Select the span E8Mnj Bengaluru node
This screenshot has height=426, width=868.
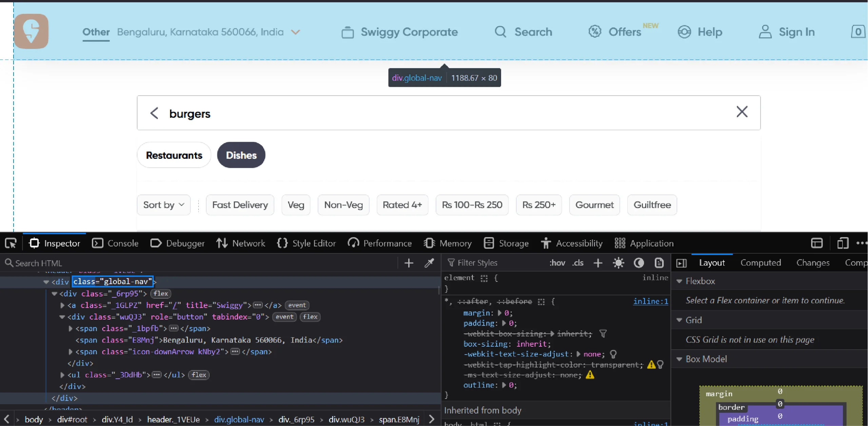(209, 340)
